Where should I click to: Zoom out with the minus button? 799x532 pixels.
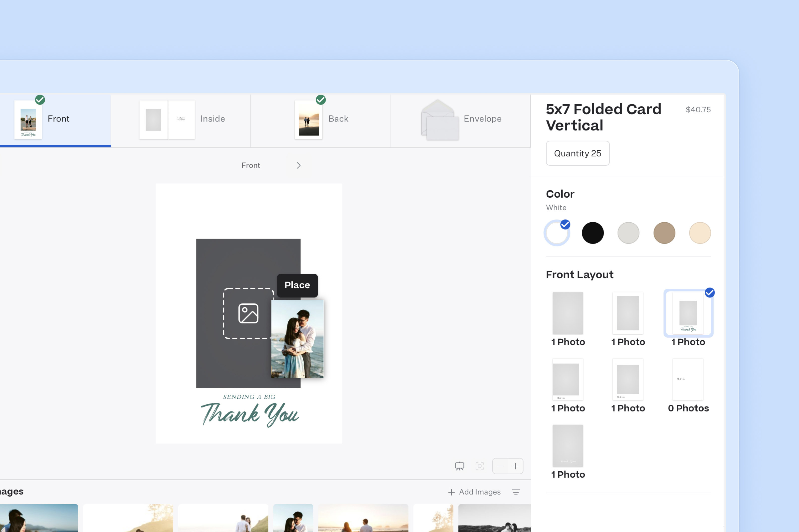pyautogui.click(x=500, y=466)
